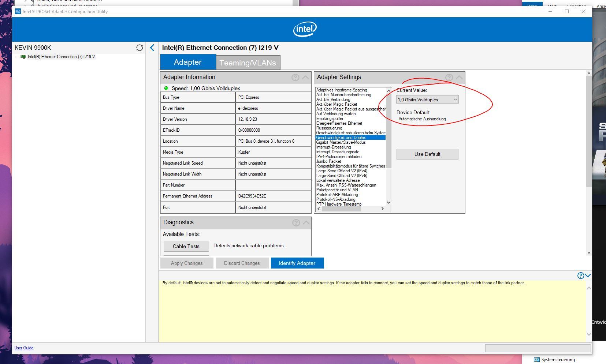The width and height of the screenshot is (606, 364).
Task: Open help for the Adapter Settings panel
Action: point(449,77)
